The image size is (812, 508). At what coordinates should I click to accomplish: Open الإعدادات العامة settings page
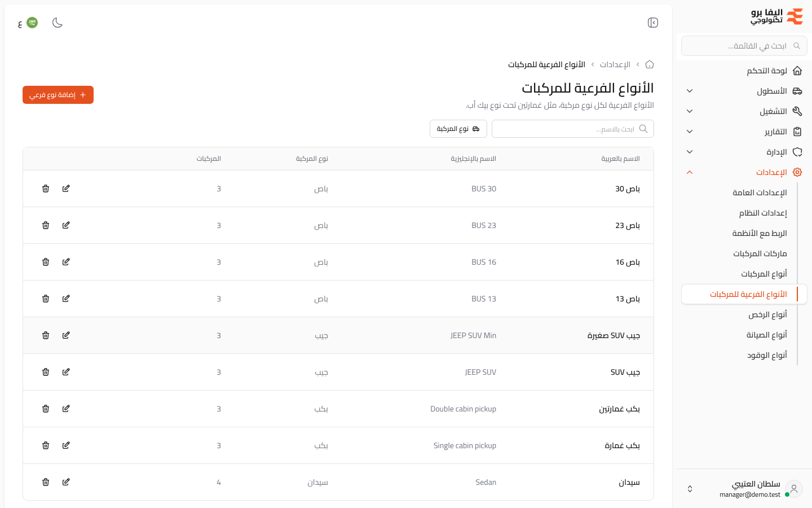pyautogui.click(x=760, y=192)
